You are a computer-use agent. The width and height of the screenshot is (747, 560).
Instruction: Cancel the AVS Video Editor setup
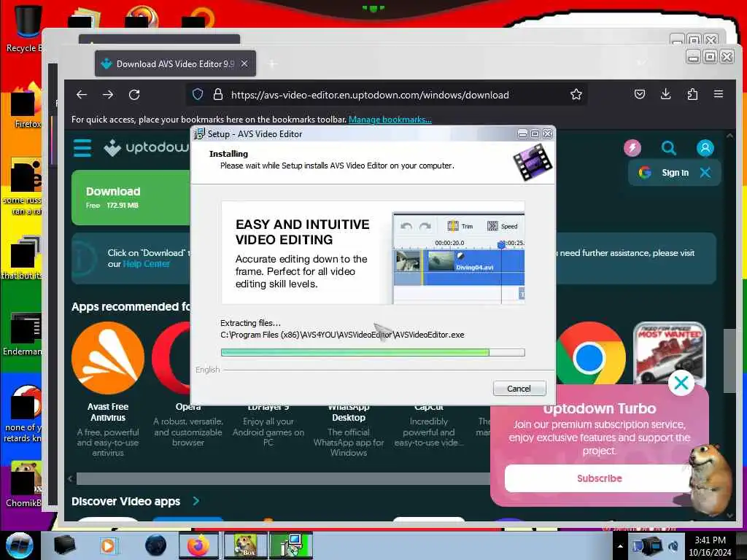point(519,389)
